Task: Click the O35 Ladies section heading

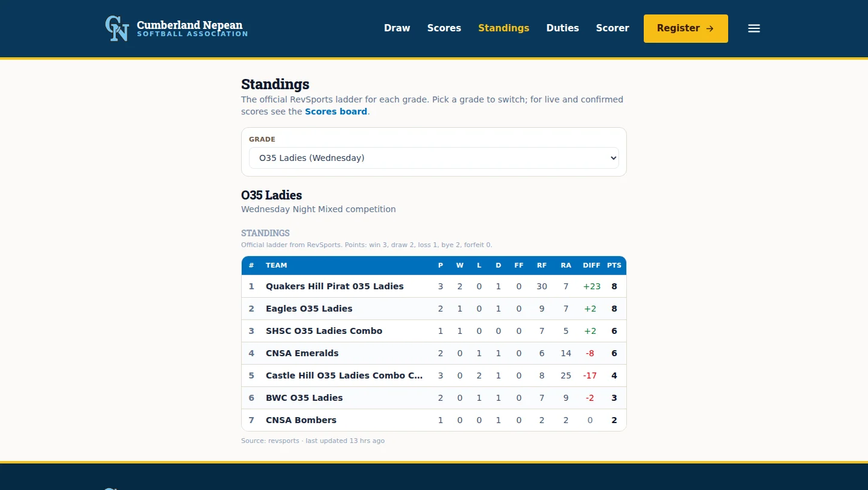Action: (x=271, y=195)
